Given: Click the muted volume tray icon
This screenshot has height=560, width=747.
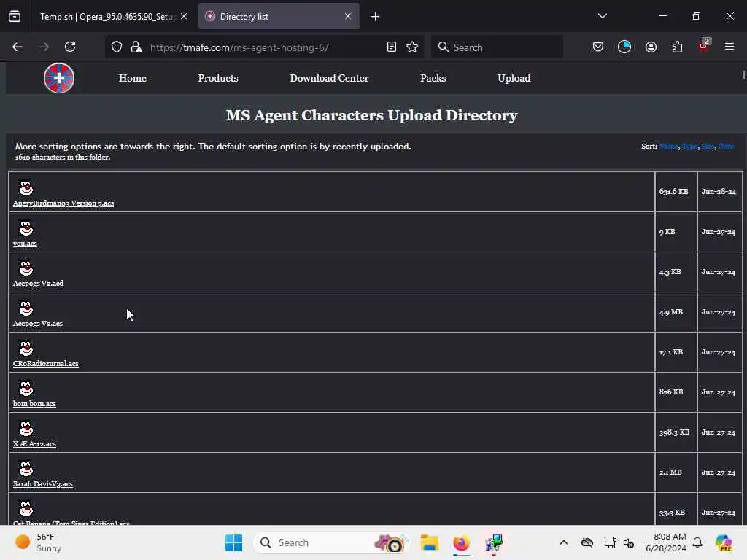Looking at the screenshot, I should pos(628,542).
